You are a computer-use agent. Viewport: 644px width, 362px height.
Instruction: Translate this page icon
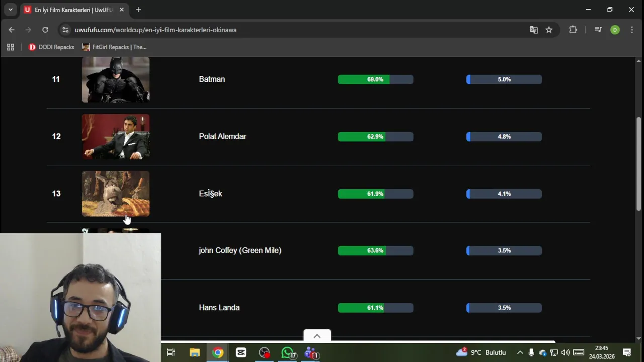coord(534,30)
